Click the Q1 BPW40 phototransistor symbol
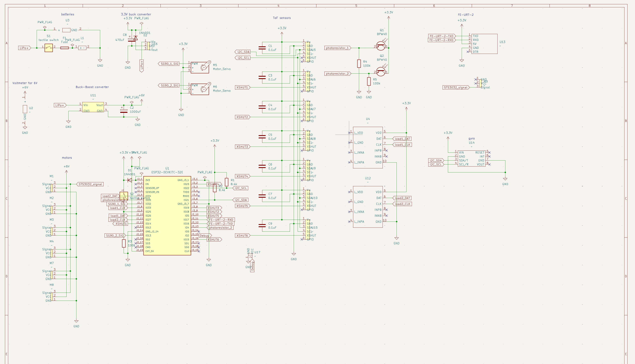This screenshot has width=635, height=364. pos(381,46)
